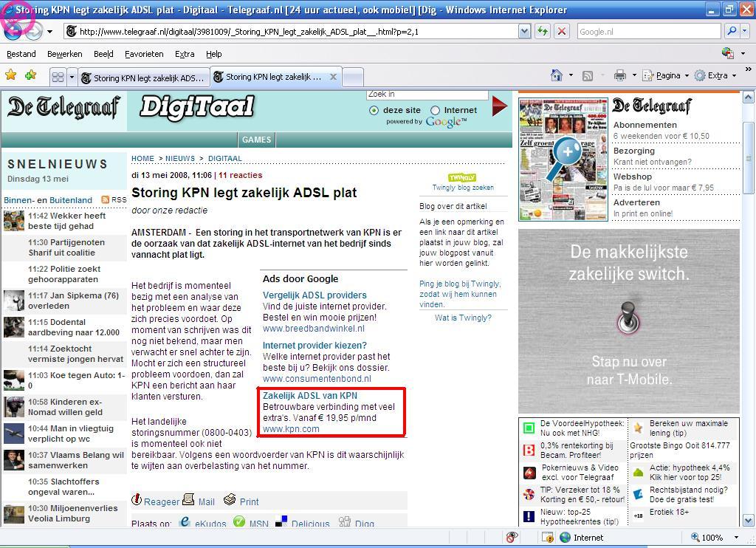The image size is (756, 548).
Task: Open 'Binnen- en Buitenland' news section link
Action: point(48,200)
